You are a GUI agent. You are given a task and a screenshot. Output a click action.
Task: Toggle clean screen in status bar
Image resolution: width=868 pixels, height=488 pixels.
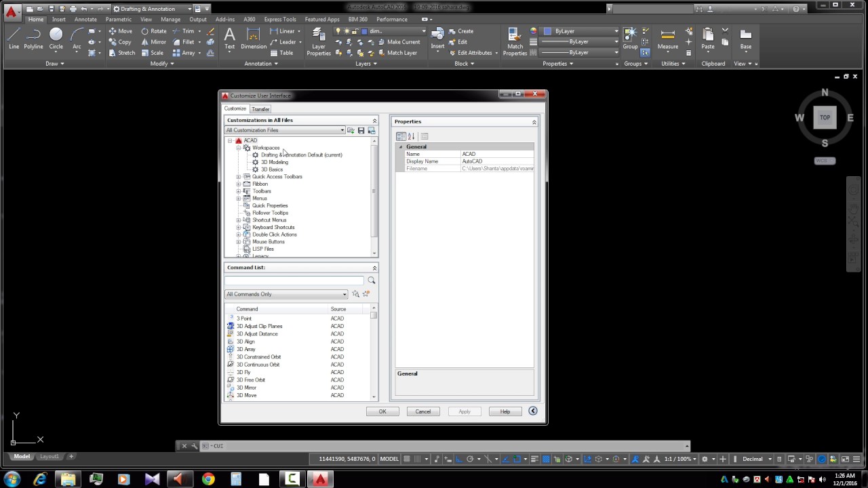pos(846,459)
